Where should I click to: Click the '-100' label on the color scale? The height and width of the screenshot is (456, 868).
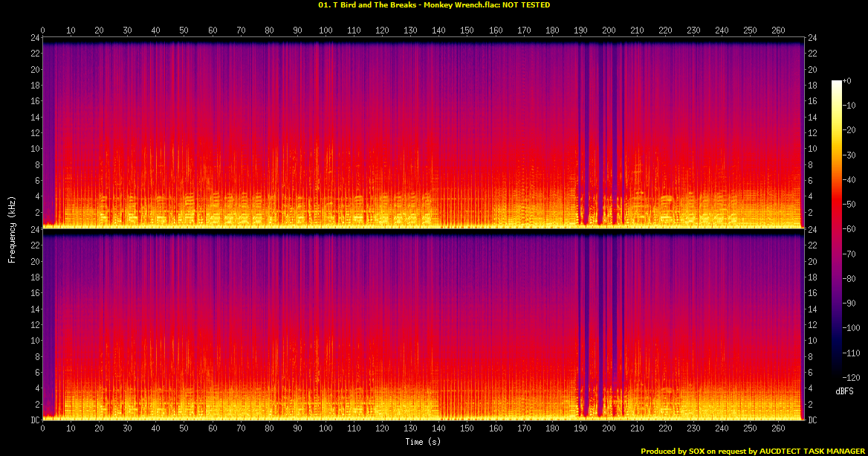point(852,328)
